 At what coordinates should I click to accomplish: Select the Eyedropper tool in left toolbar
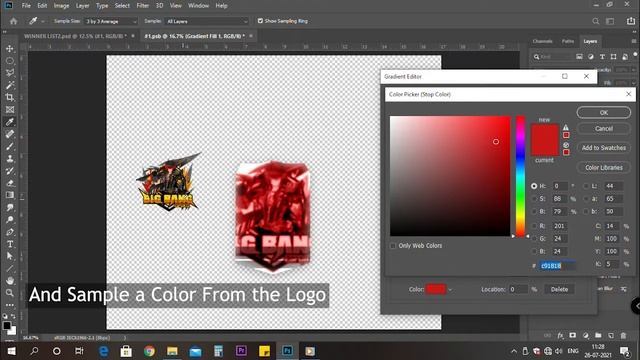[10, 122]
